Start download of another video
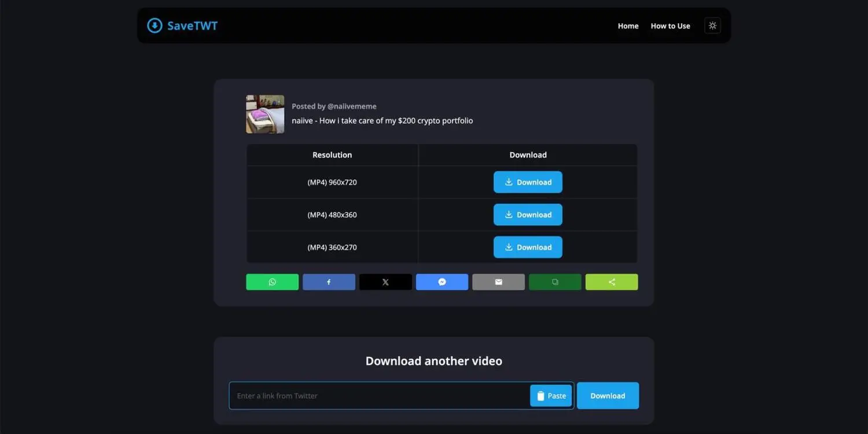Image resolution: width=868 pixels, height=434 pixels. pos(608,395)
